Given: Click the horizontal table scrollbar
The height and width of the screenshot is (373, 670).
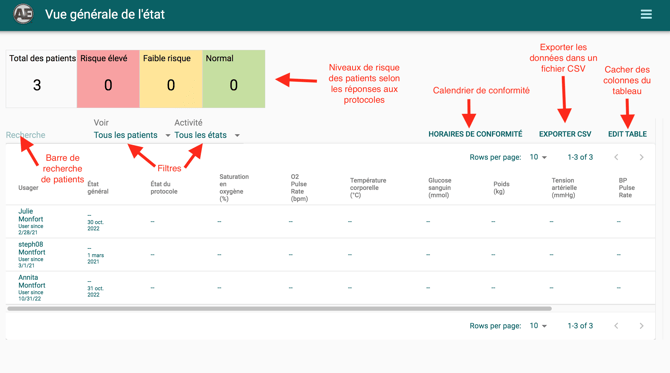Looking at the screenshot, I should click(279, 308).
